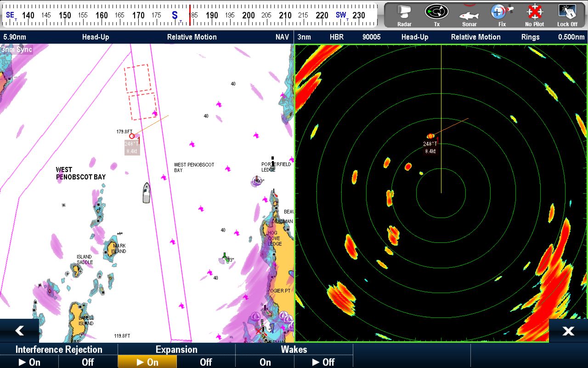The height and width of the screenshot is (368, 588).
Task: Select the Porterfield Ledge buoy marker
Action: 272,161
